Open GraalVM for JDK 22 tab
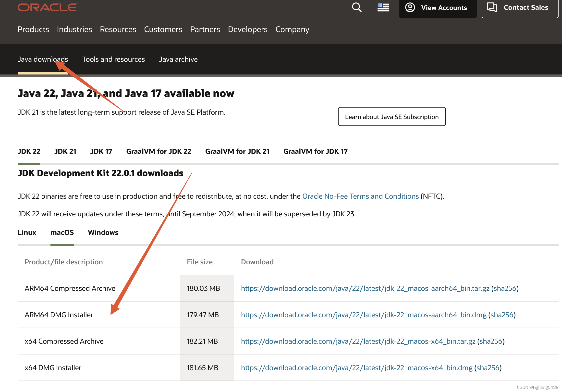 [159, 151]
